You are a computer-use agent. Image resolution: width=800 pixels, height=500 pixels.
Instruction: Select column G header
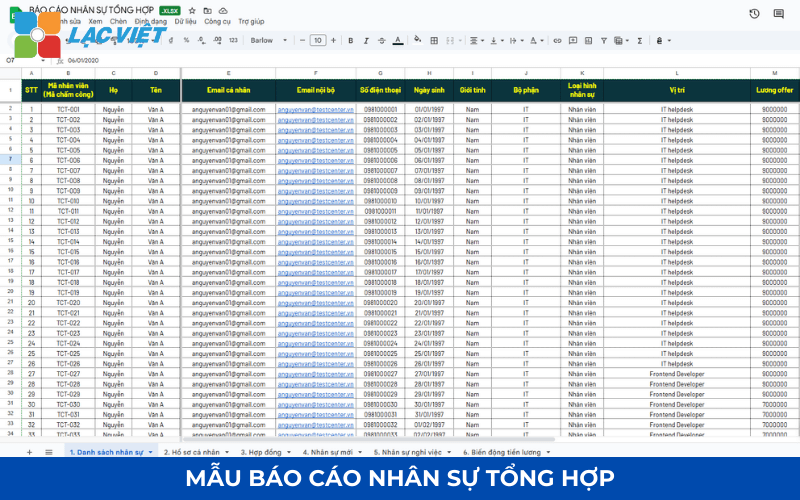pyautogui.click(x=381, y=73)
